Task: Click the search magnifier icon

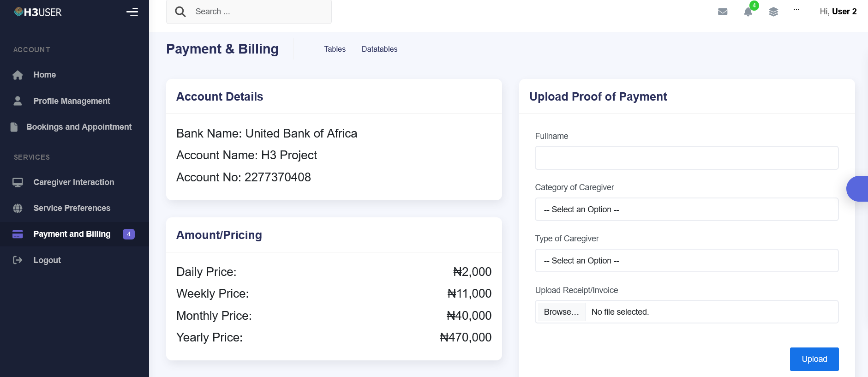Action: coord(180,12)
